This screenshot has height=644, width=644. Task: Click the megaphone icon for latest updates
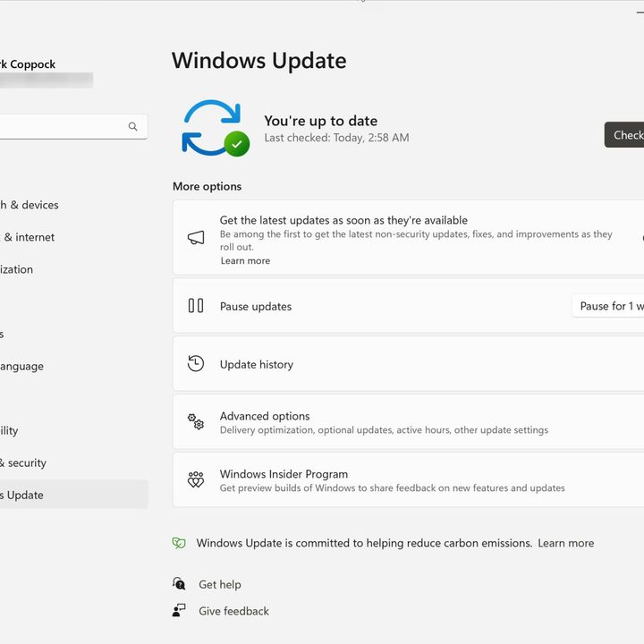pyautogui.click(x=196, y=237)
